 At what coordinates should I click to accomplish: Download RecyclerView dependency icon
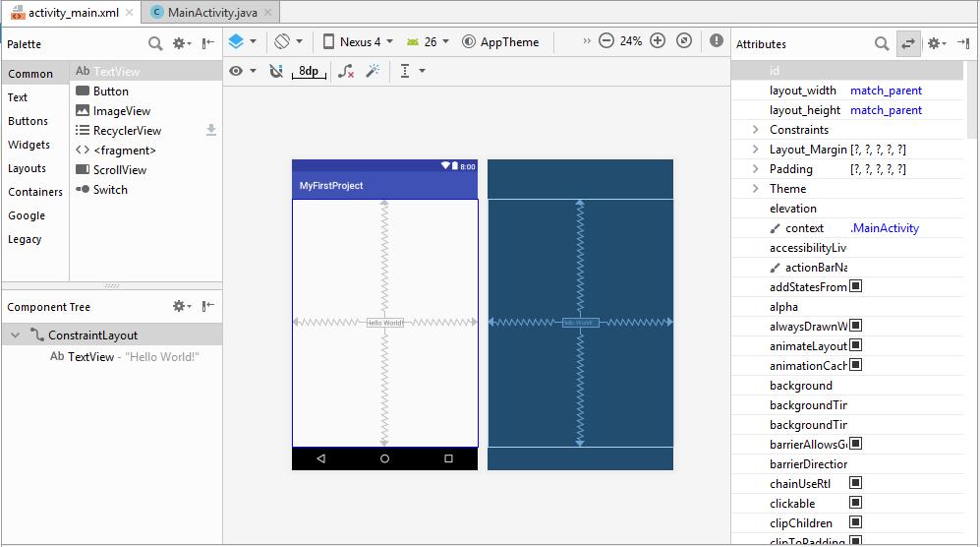pyautogui.click(x=211, y=130)
